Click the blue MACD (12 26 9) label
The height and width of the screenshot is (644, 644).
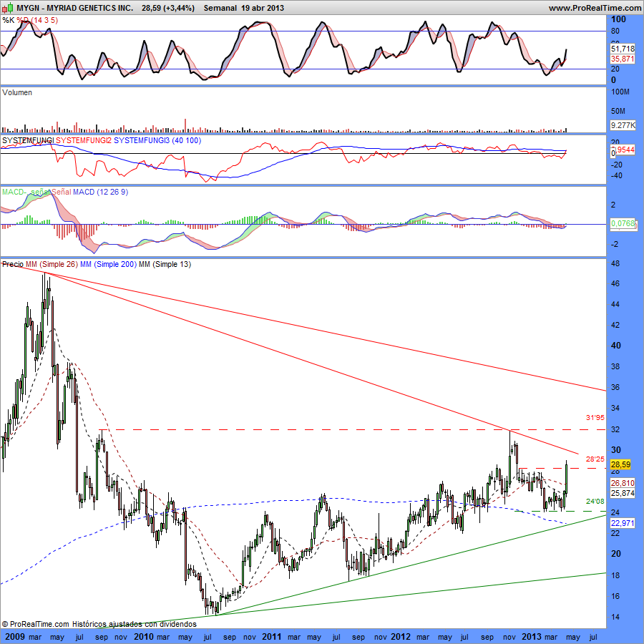(x=101, y=192)
